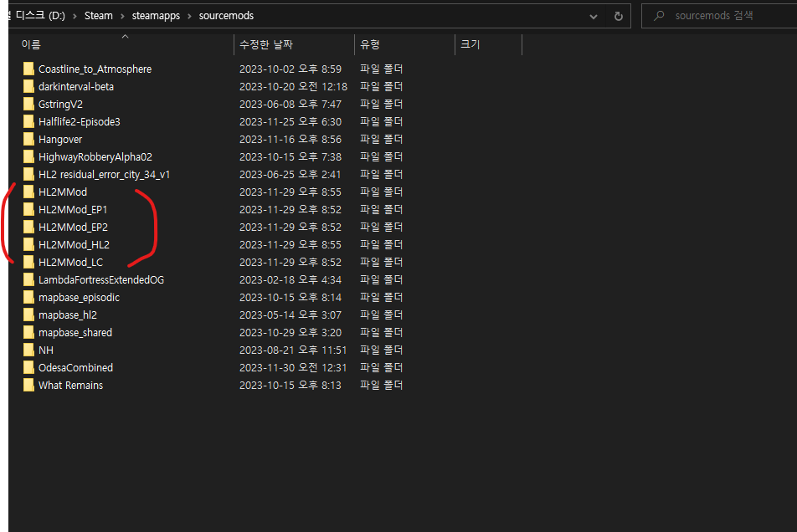The image size is (797, 532).
Task: Click the mapbase_episodic folder icon
Action: tap(28, 298)
